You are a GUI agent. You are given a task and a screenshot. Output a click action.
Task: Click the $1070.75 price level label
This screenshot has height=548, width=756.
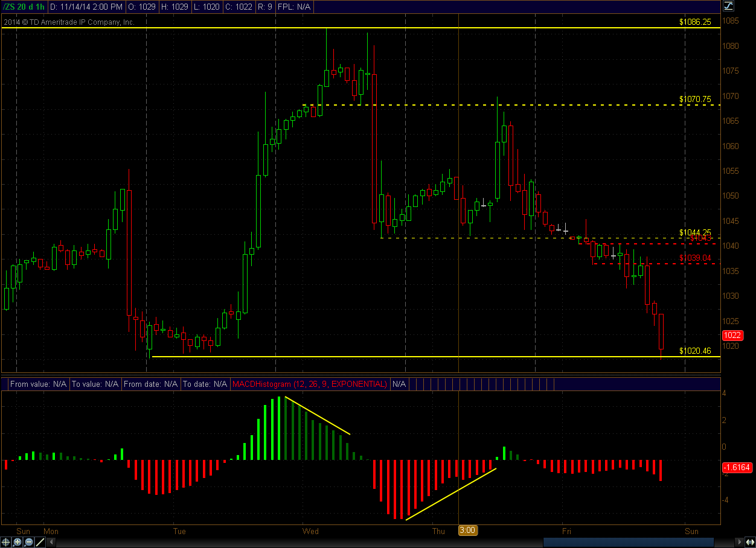(x=695, y=99)
